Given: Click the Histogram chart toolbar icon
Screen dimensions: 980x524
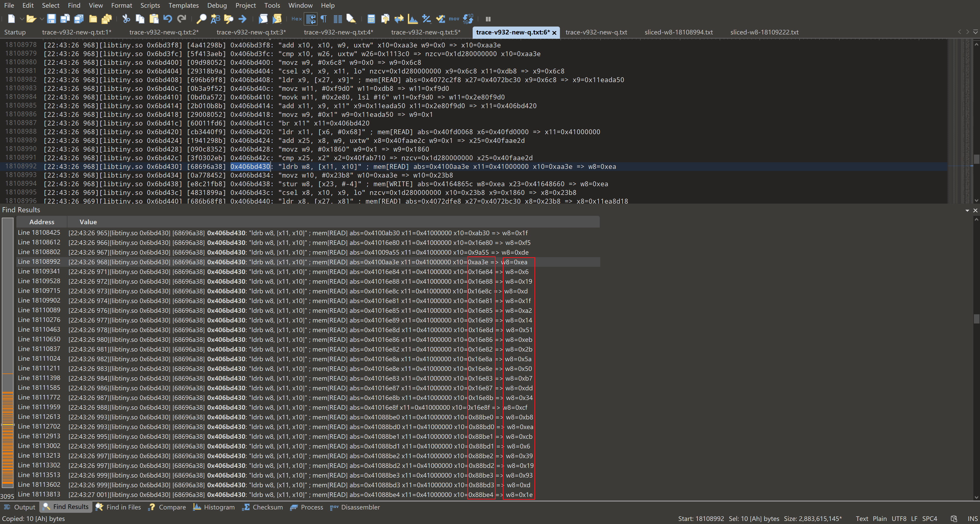Looking at the screenshot, I should pyautogui.click(x=412, y=19).
